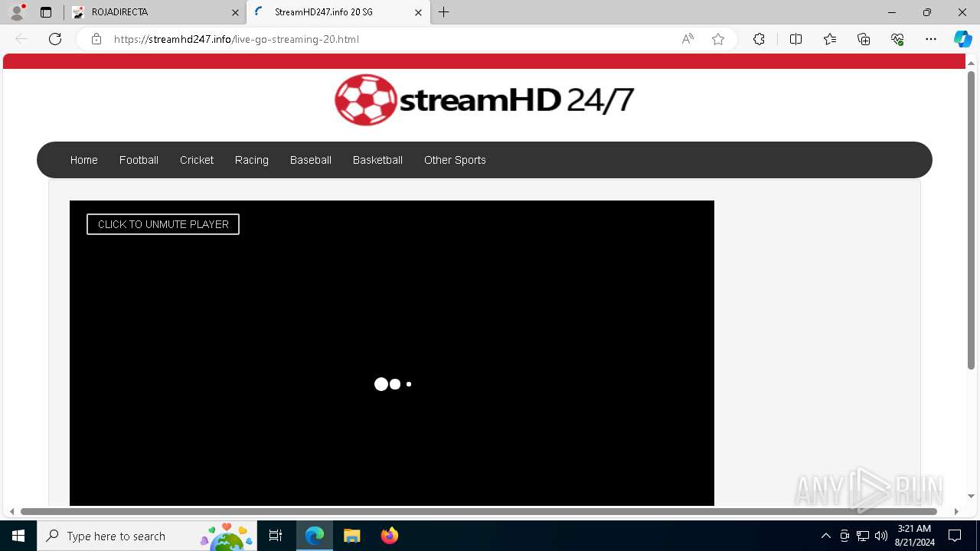Open the Windows Start menu
This screenshot has width=980, height=551.
click(x=18, y=536)
